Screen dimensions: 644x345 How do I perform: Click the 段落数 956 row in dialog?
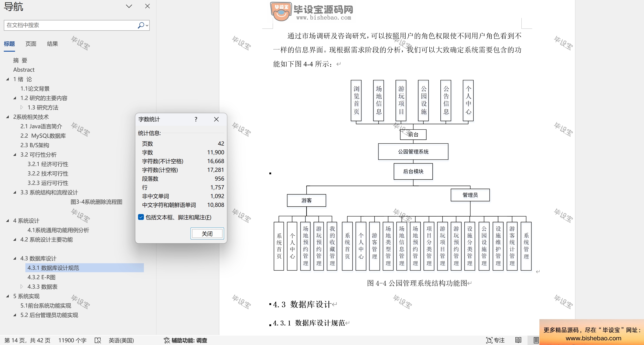click(x=183, y=179)
